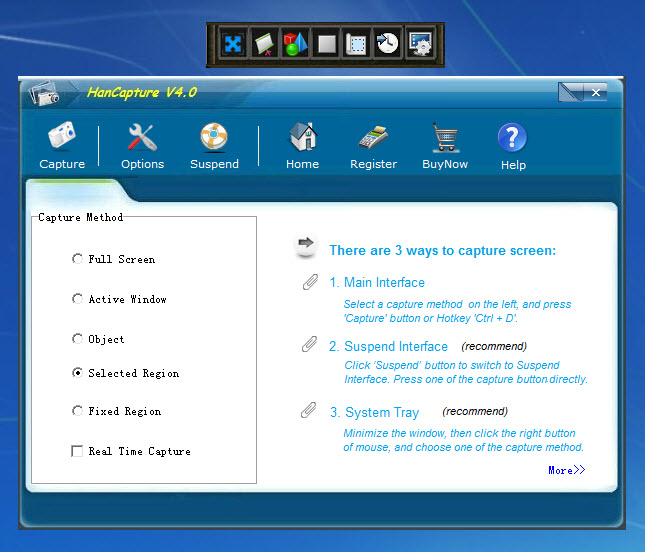The height and width of the screenshot is (552, 645).
Task: Click the dashed selection region icon in floating bar
Action: (x=357, y=44)
